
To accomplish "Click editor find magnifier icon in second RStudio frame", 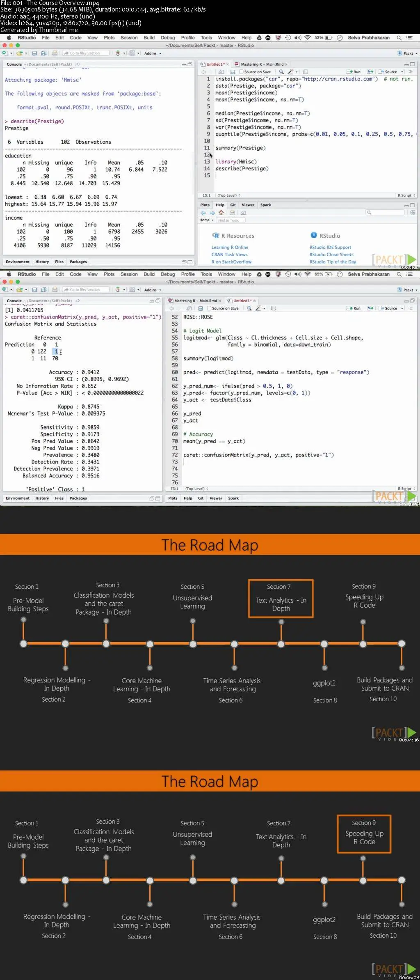I will [x=249, y=308].
